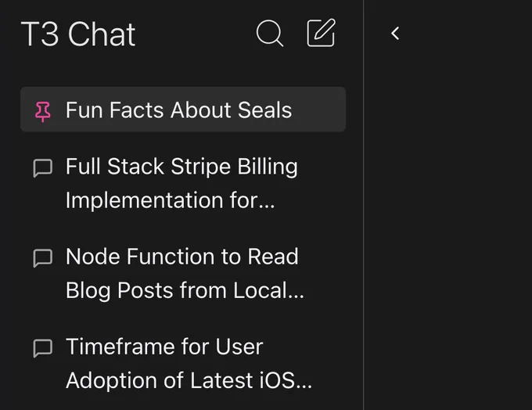Select the 'Adoption of Latest iOS…' line
This screenshot has height=410, width=532.
(189, 380)
